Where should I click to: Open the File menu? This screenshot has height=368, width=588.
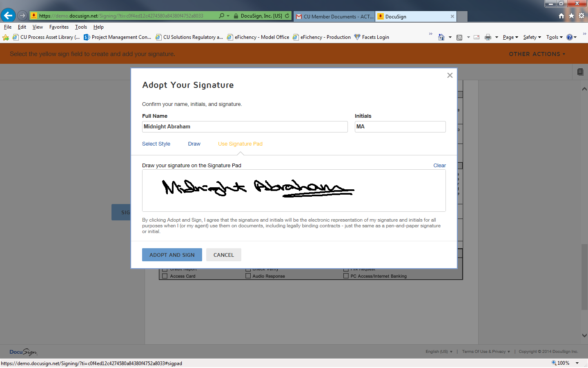coord(8,27)
